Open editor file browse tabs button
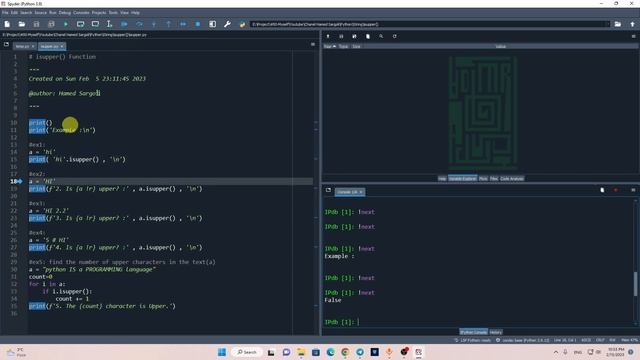Viewport: 640px width, 360px height. (x=6, y=44)
